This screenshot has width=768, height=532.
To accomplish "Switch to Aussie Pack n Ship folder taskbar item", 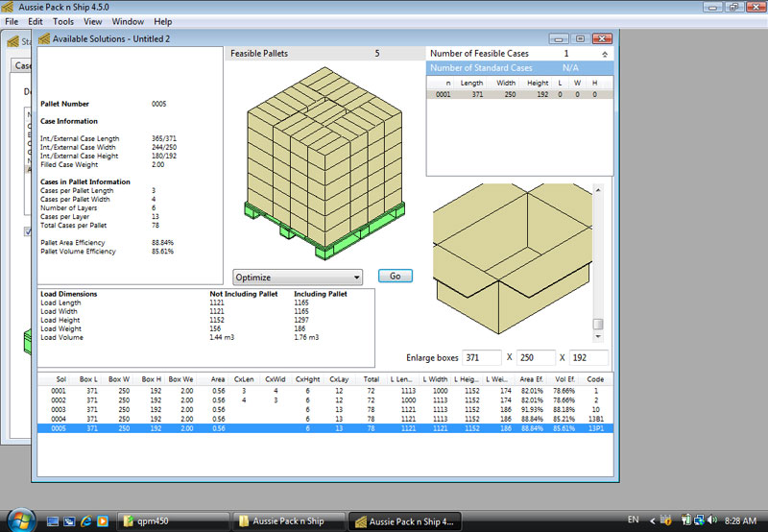I will (289, 521).
